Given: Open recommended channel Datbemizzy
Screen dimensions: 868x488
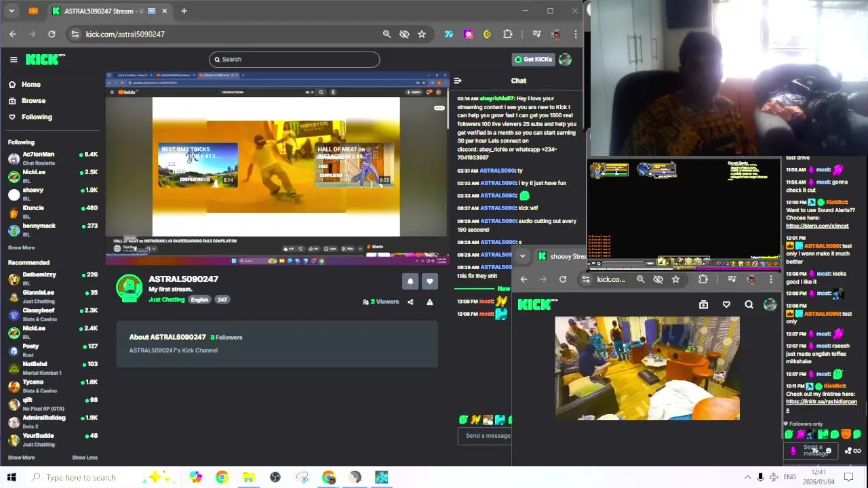Looking at the screenshot, I should coord(53,278).
